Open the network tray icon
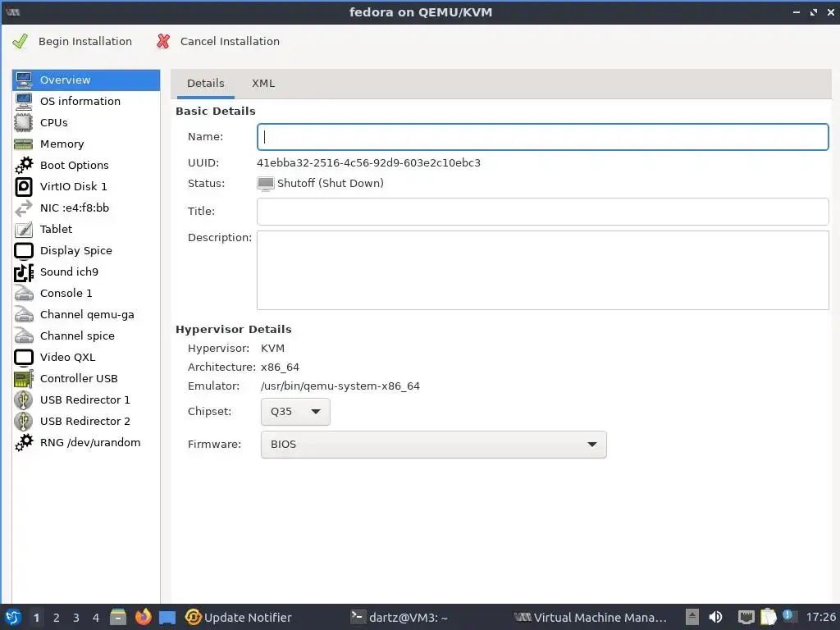The image size is (840, 630). point(746,617)
